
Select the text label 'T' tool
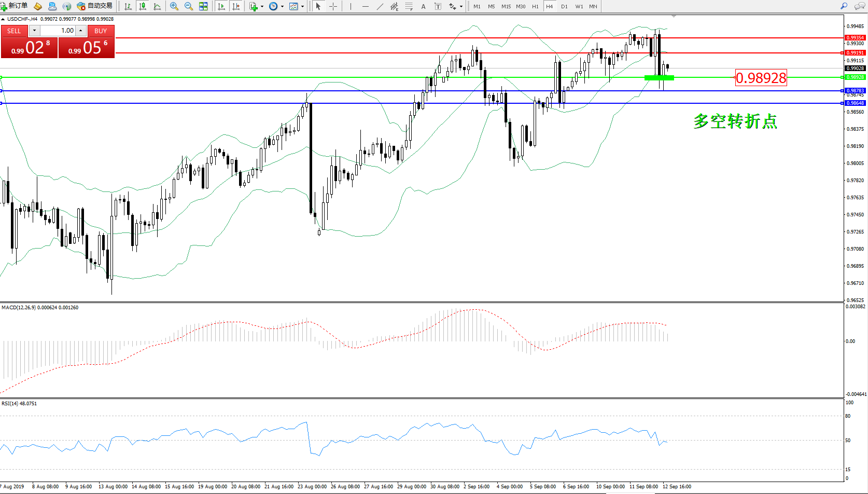pyautogui.click(x=438, y=6)
